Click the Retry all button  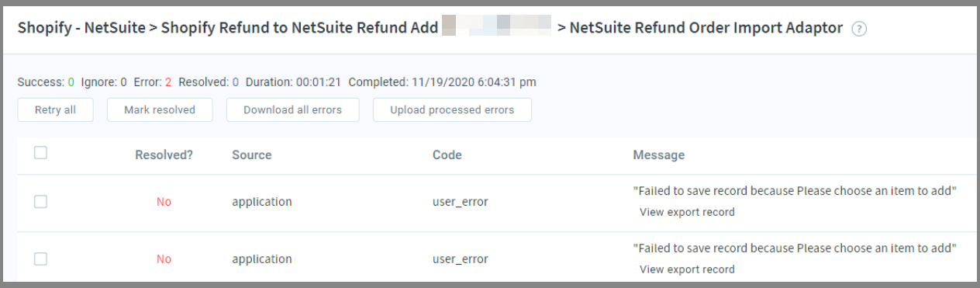55,110
